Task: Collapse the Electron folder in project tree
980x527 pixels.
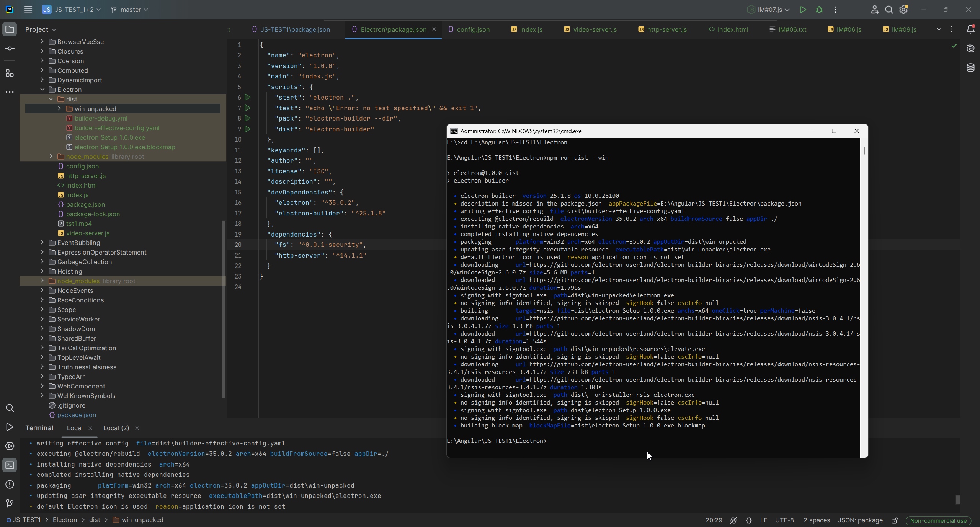Action: 42,90
